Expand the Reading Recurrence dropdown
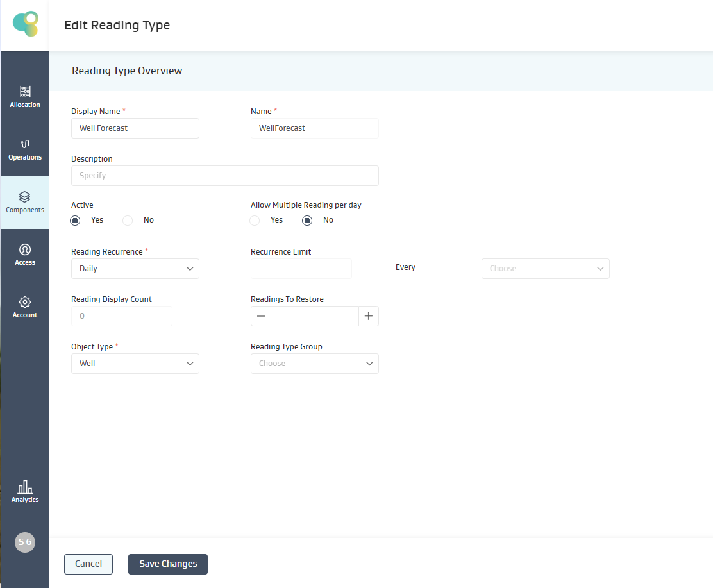Viewport: 713px width, 588px height. coord(135,269)
